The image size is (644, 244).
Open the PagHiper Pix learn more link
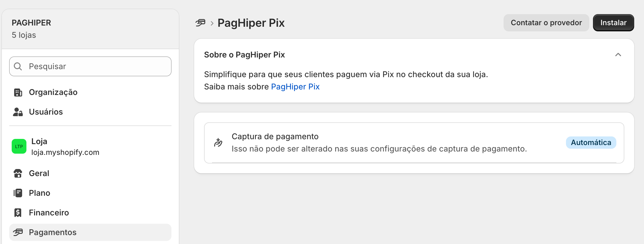[x=295, y=87]
